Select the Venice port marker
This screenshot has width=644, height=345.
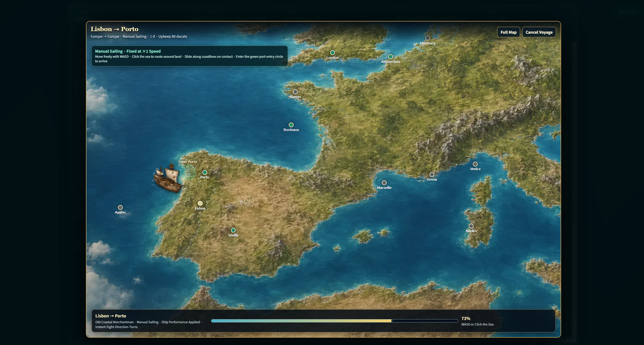(x=475, y=164)
